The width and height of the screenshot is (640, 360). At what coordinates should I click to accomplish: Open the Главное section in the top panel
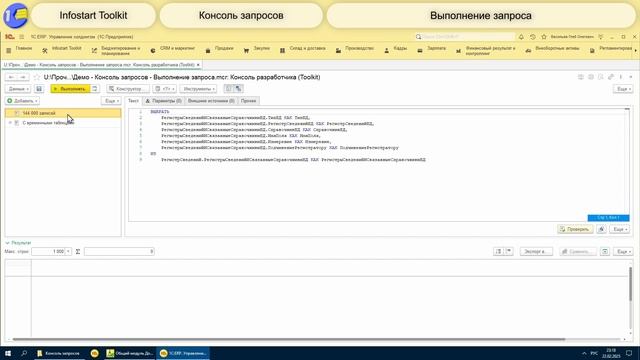[x=19, y=49]
